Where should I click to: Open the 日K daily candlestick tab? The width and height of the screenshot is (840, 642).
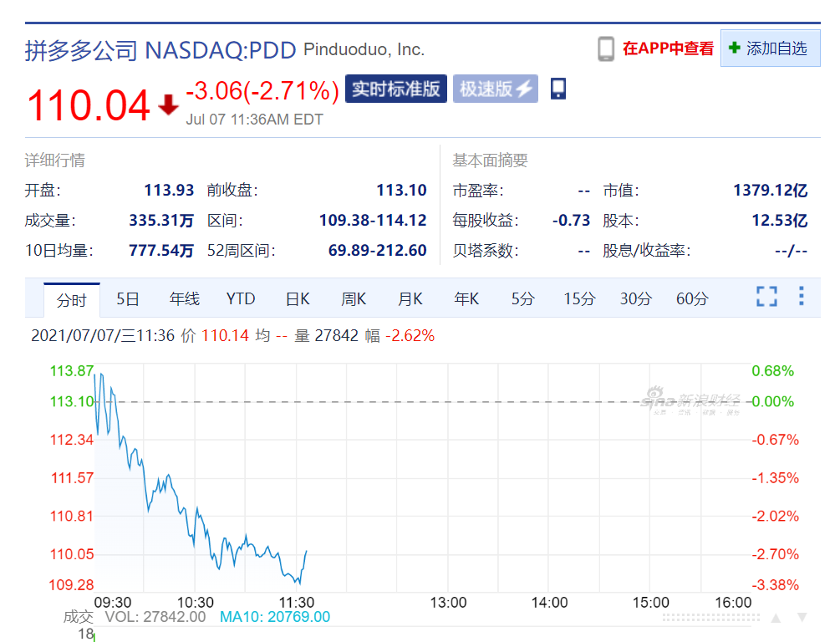click(298, 299)
